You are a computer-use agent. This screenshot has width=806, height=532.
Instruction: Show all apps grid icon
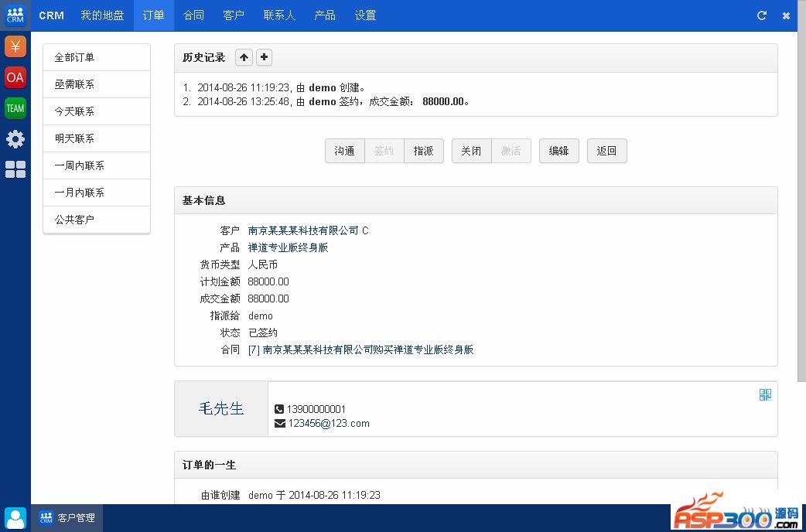click(x=15, y=169)
